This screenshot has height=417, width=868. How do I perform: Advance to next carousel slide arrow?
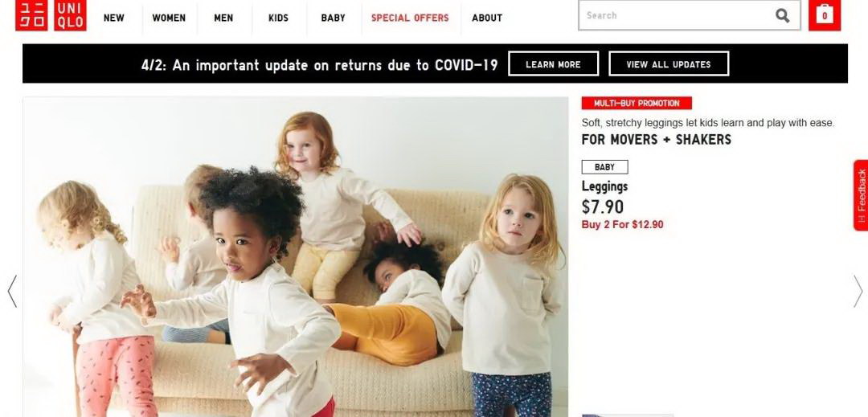pyautogui.click(x=858, y=291)
